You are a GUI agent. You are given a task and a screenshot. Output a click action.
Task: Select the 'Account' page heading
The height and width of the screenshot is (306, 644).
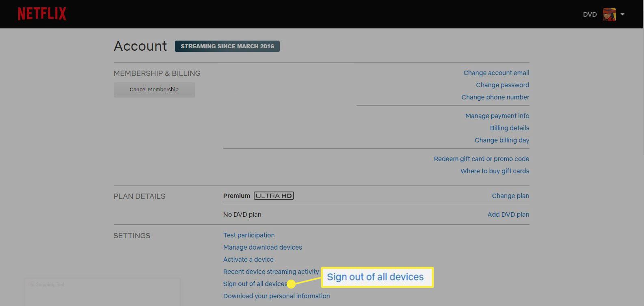pyautogui.click(x=140, y=46)
